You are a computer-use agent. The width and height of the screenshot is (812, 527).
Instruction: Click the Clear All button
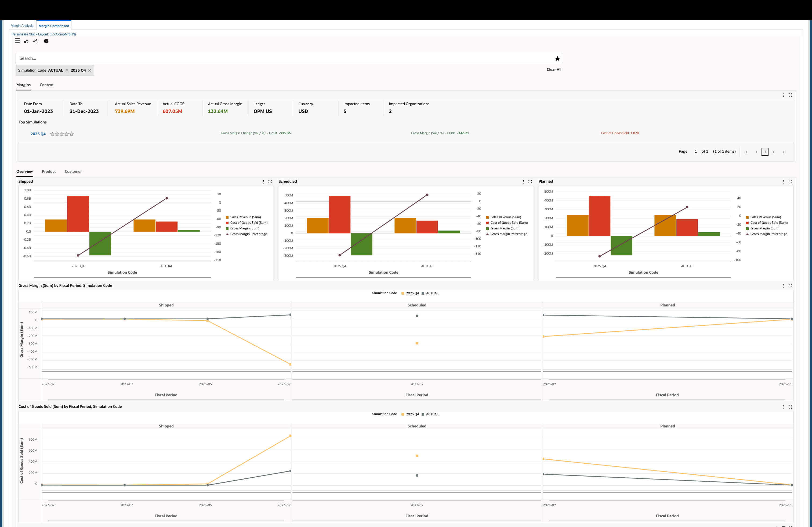(554, 69)
